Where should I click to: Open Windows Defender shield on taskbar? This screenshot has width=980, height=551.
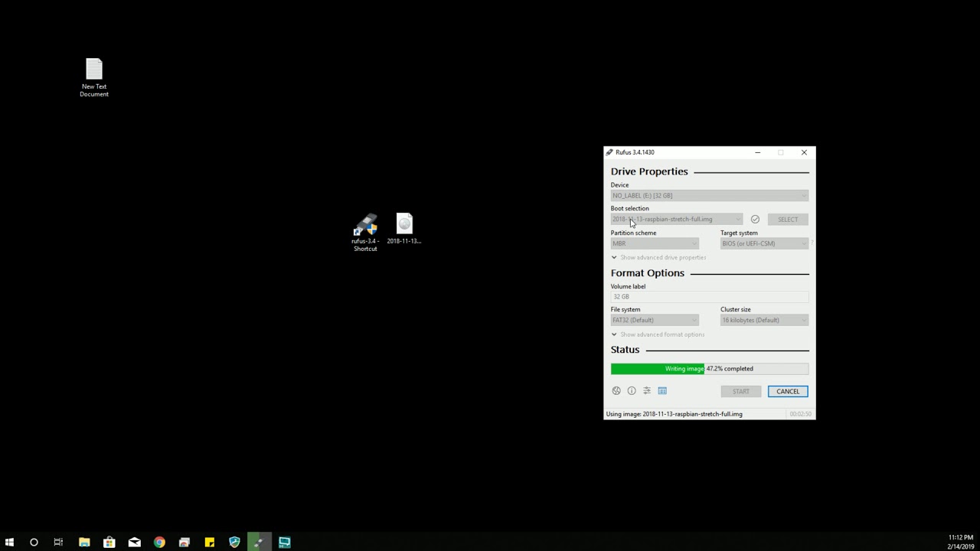[x=234, y=542]
